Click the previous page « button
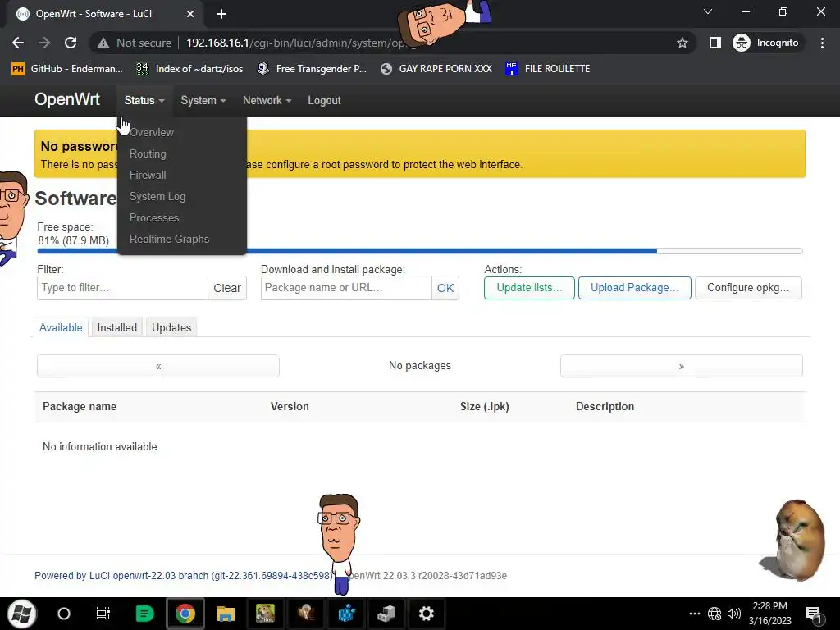Viewport: 840px width, 630px height. (158, 366)
